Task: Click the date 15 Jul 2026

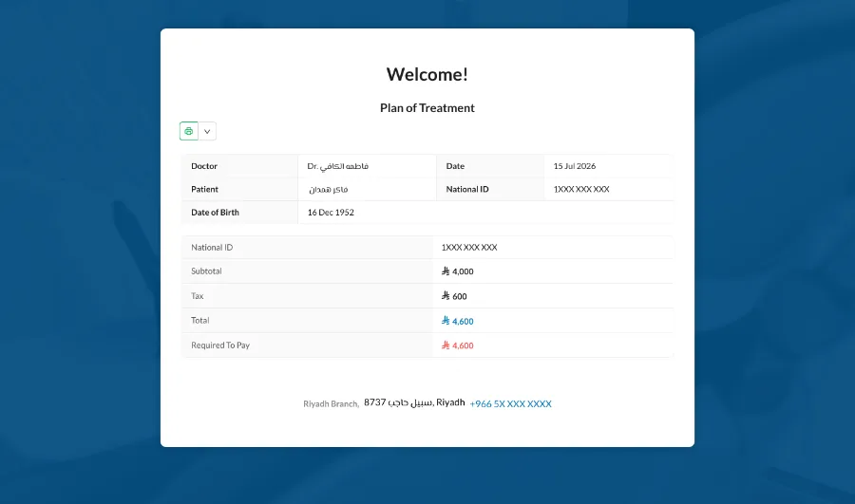Action: (x=574, y=166)
